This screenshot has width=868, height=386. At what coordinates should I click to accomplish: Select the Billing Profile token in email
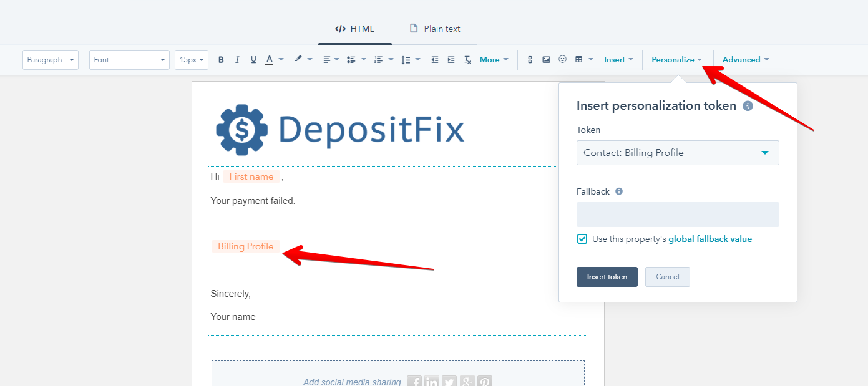pos(246,246)
